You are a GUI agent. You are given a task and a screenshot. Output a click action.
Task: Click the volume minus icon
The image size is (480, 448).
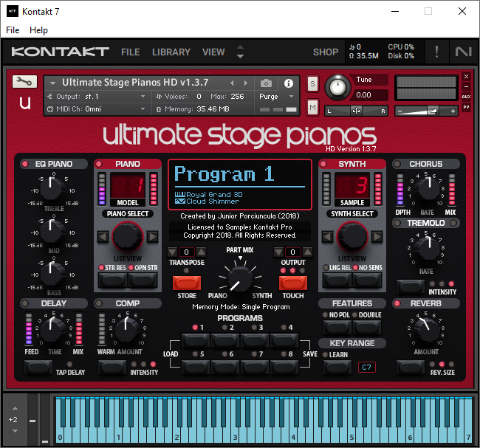[400, 111]
